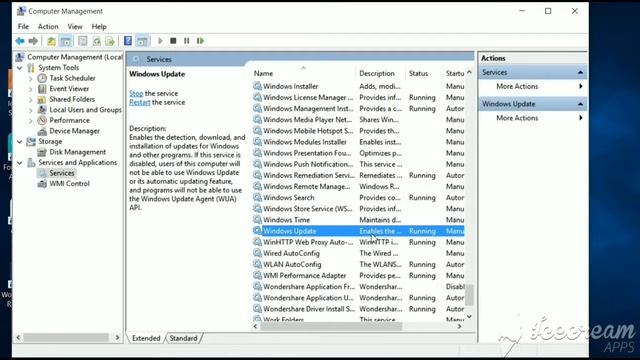Select the Windows Time service row
640x360 pixels.
(358, 220)
